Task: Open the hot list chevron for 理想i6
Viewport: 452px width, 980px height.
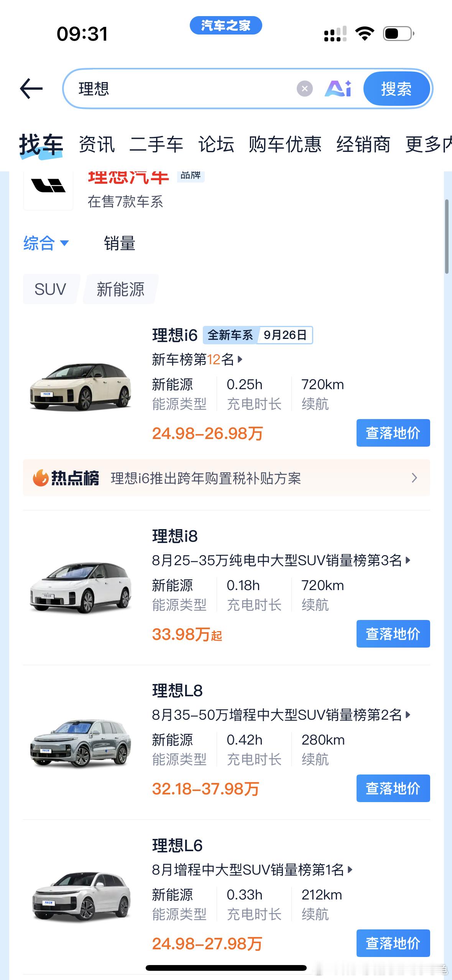Action: tap(414, 478)
